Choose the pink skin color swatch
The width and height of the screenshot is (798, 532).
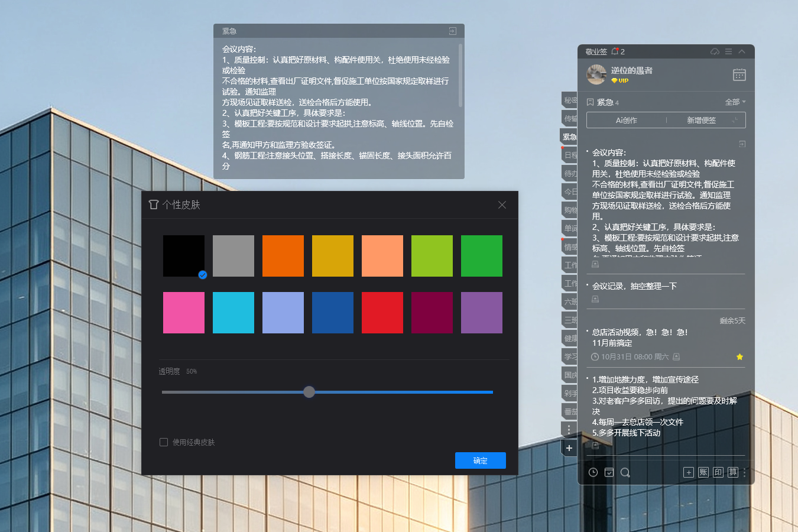(x=184, y=313)
